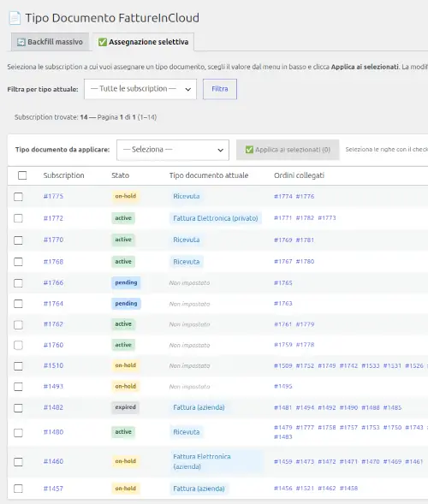428x504 pixels.
Task: Check the box for subscription #1764
Action: [18, 304]
